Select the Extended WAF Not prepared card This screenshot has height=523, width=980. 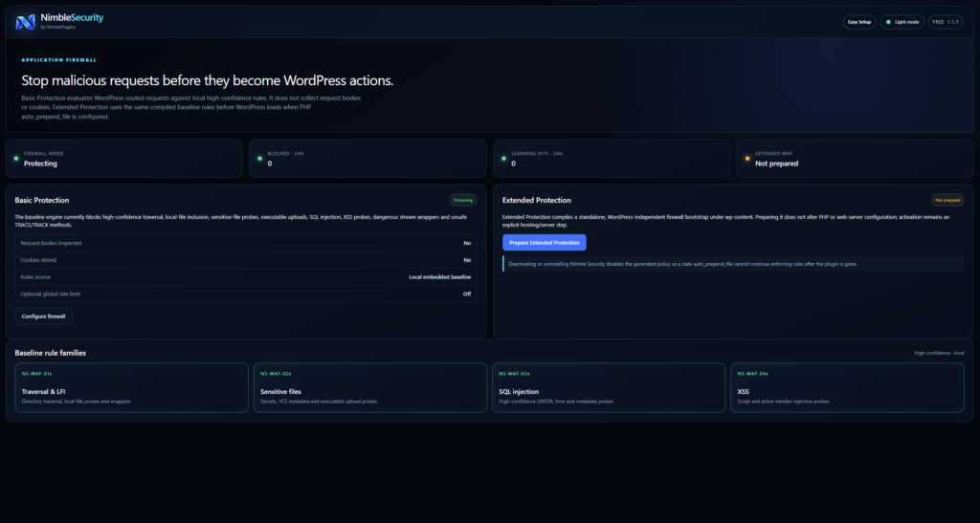[x=855, y=159]
